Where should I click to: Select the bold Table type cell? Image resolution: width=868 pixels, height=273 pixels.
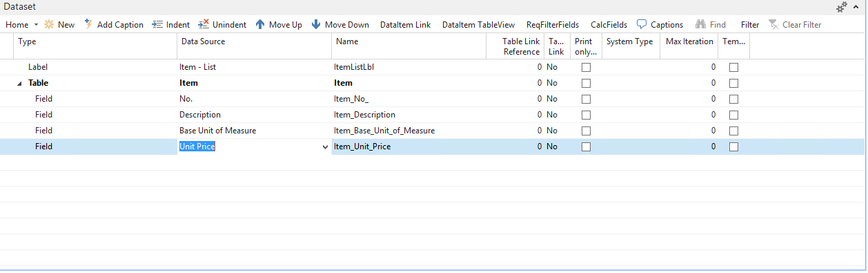(95, 83)
